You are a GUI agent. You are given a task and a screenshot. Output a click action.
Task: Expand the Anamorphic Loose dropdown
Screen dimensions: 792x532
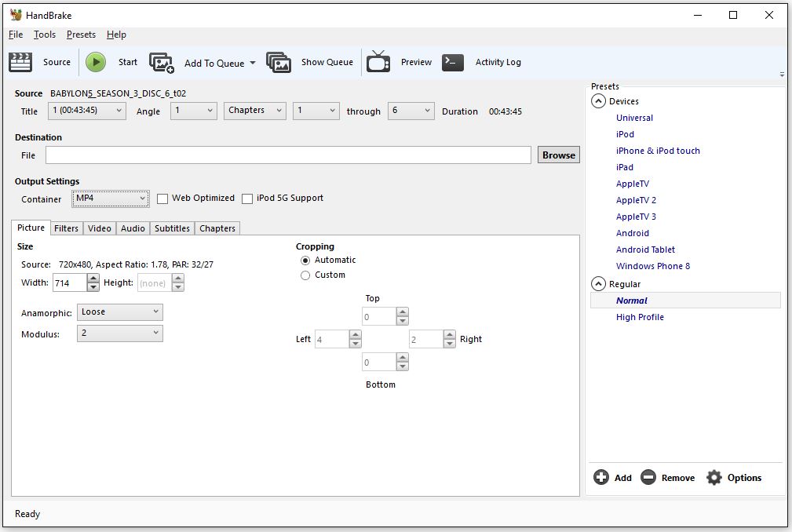[119, 312]
